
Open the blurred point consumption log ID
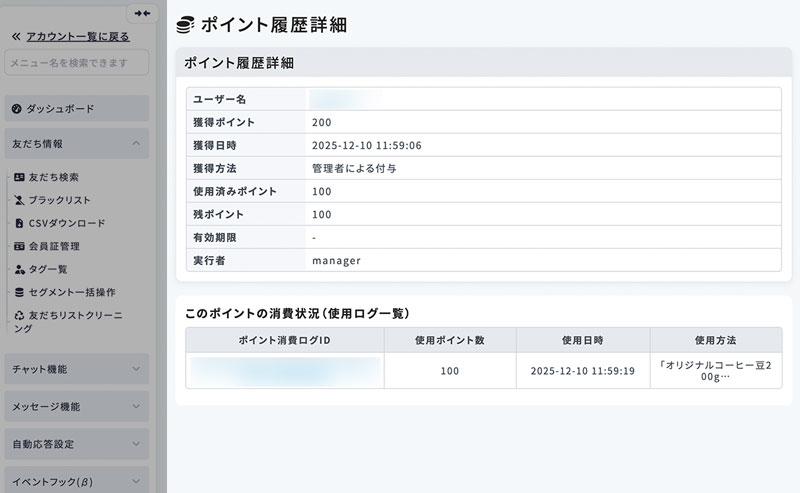[285, 370]
